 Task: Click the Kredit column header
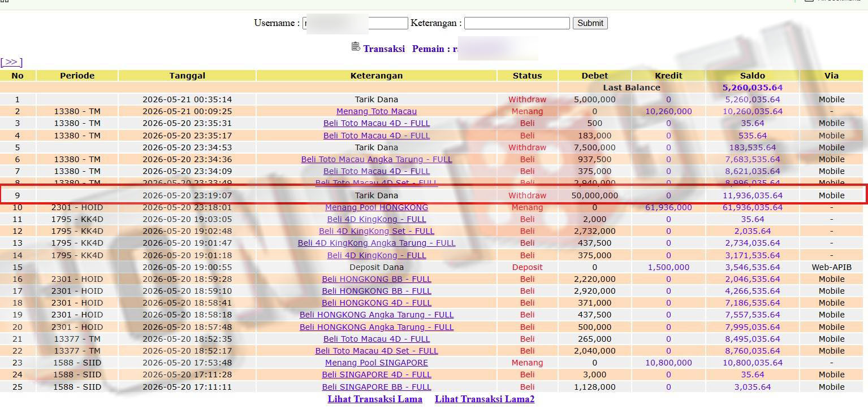(668, 76)
